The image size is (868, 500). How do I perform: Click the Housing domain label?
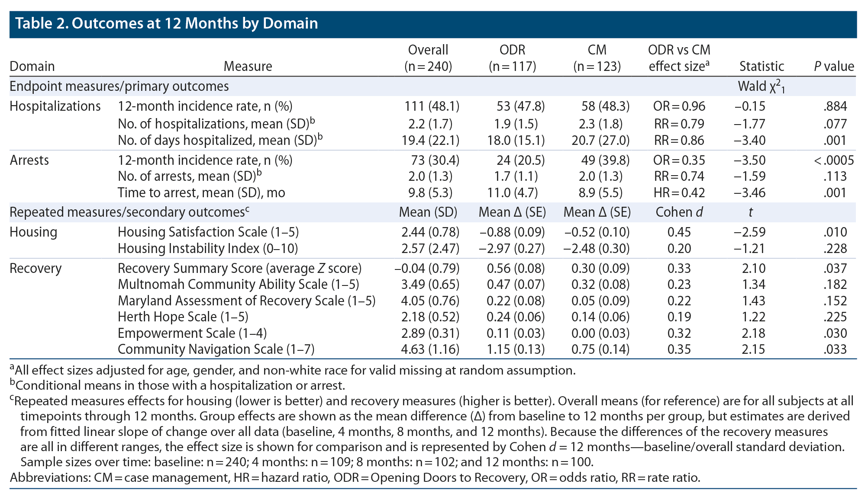point(33,232)
